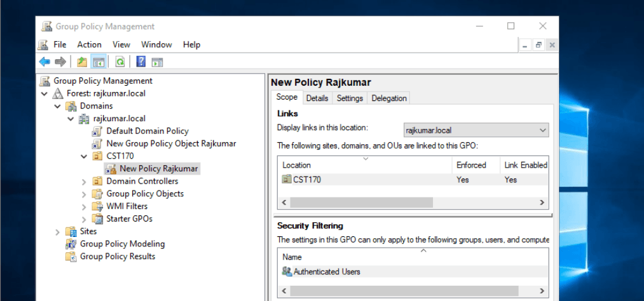Screen dimensions: 644x301
Task: Open the Action menu
Action: pyautogui.click(x=89, y=44)
